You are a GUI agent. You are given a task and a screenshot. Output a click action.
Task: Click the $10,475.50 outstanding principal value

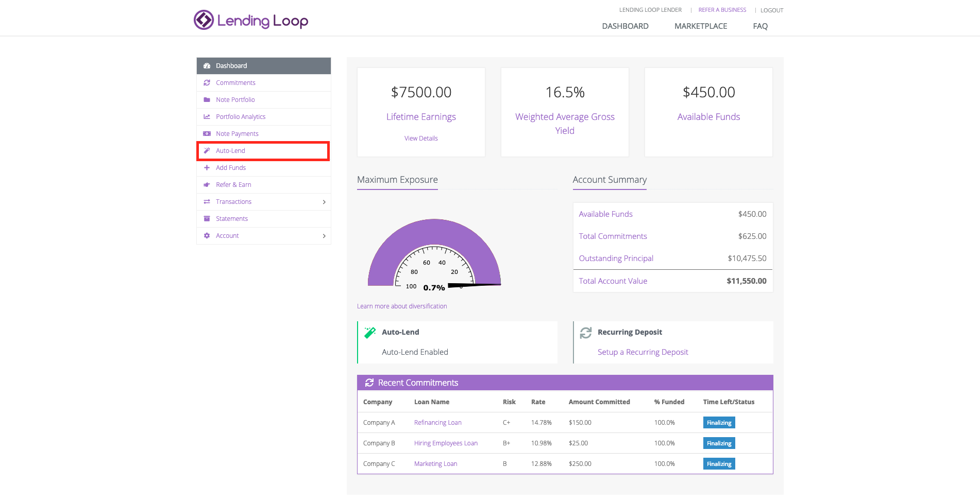pos(747,258)
